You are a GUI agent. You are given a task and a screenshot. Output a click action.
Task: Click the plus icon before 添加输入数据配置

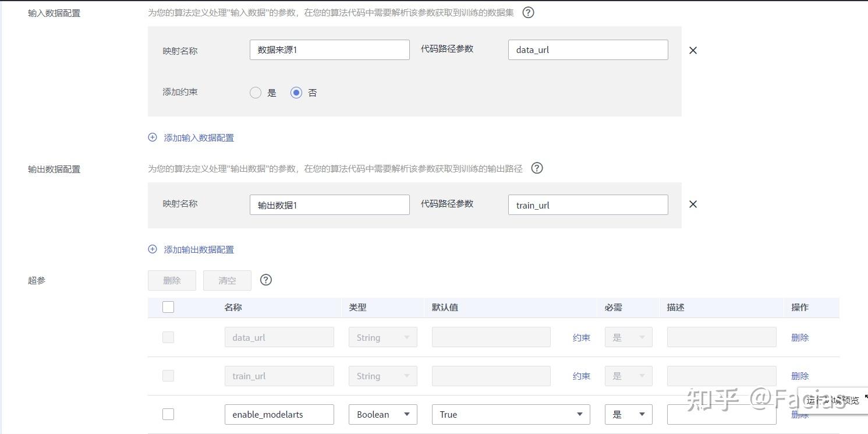pyautogui.click(x=152, y=137)
